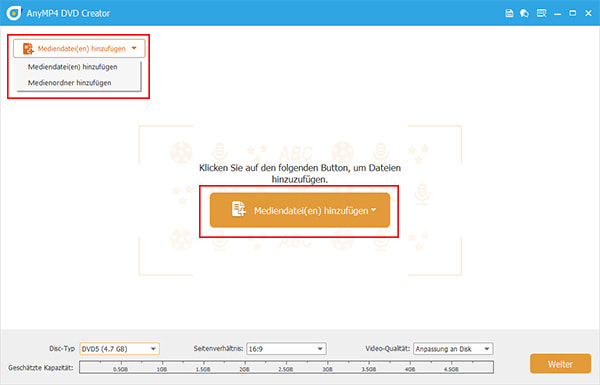The image size is (600, 385).
Task: Click the large orange Mediendatei(en) hinzufügen button
Action: pos(300,210)
